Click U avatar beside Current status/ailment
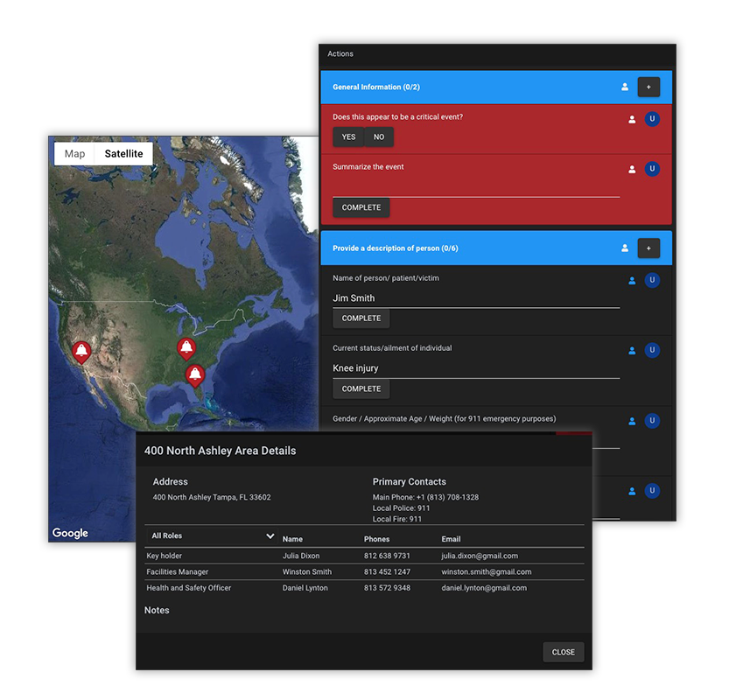Viewport: 729px width, 700px height. [x=652, y=351]
